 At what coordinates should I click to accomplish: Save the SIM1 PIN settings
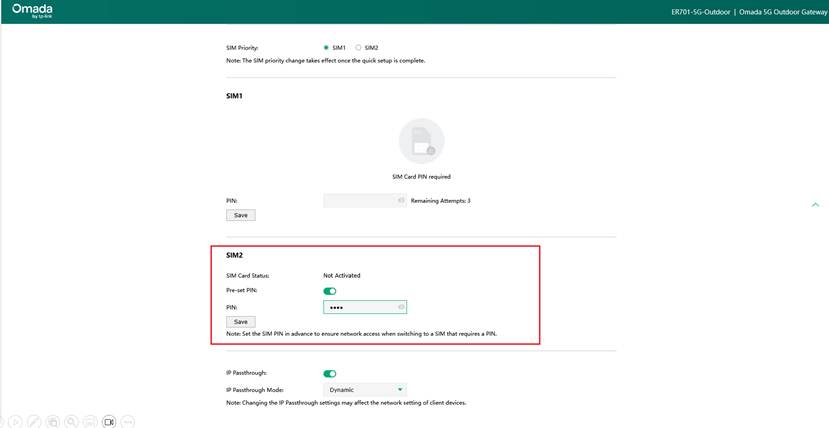tap(241, 215)
